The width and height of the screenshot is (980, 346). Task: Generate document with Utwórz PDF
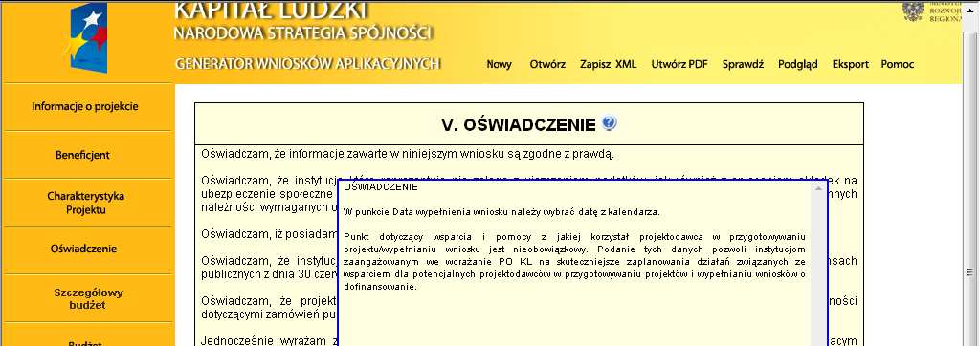[679, 64]
